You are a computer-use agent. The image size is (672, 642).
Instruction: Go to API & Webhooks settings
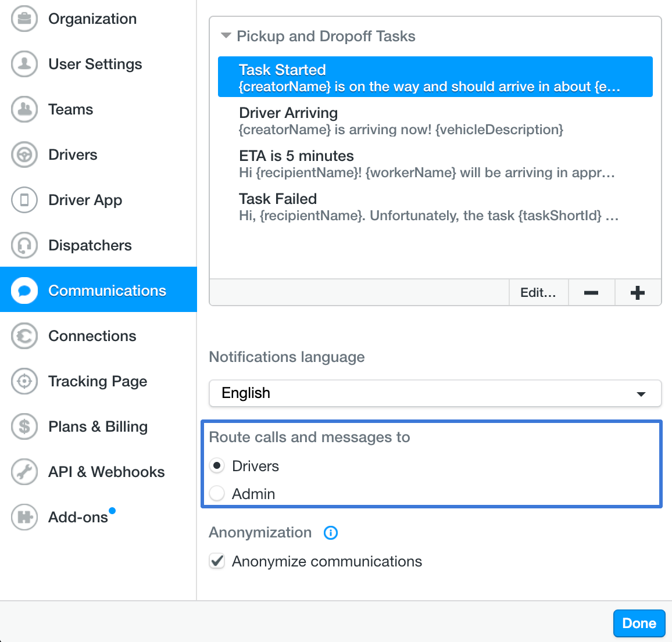pos(106,472)
